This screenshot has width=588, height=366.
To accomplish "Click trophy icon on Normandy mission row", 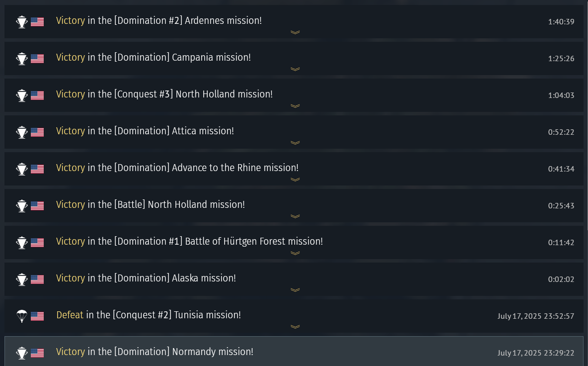I will coord(22,353).
